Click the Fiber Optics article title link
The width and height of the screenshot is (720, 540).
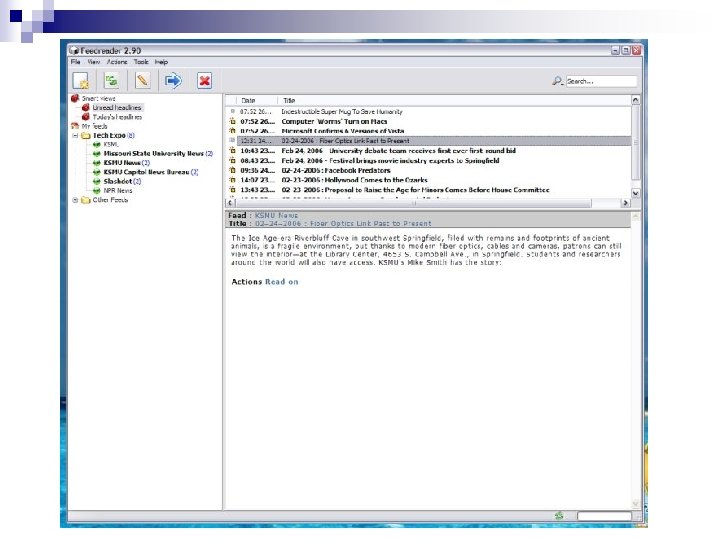[x=343, y=223]
